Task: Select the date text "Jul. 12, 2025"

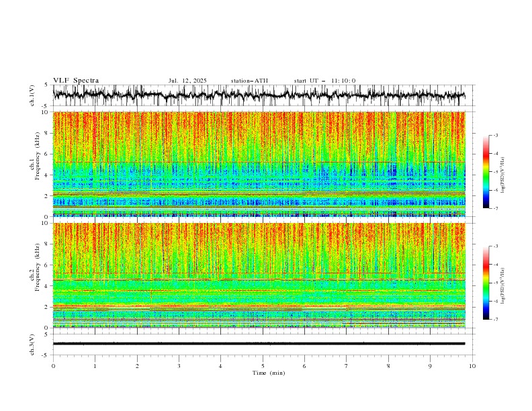Action: (187, 81)
